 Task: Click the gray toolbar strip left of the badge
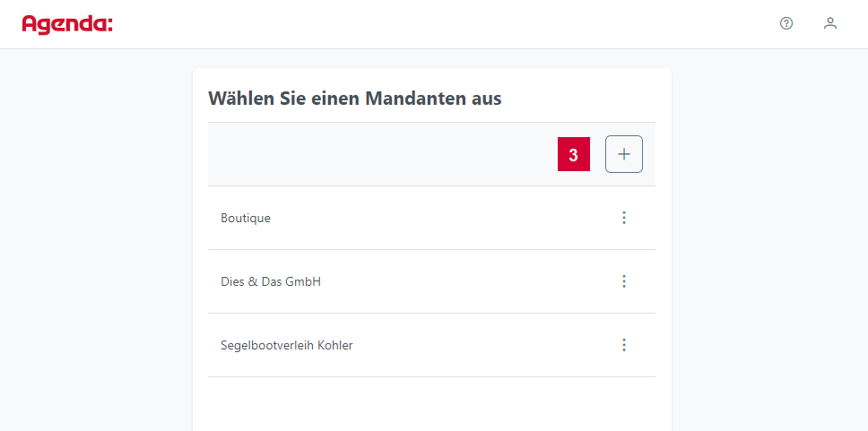pos(382,154)
